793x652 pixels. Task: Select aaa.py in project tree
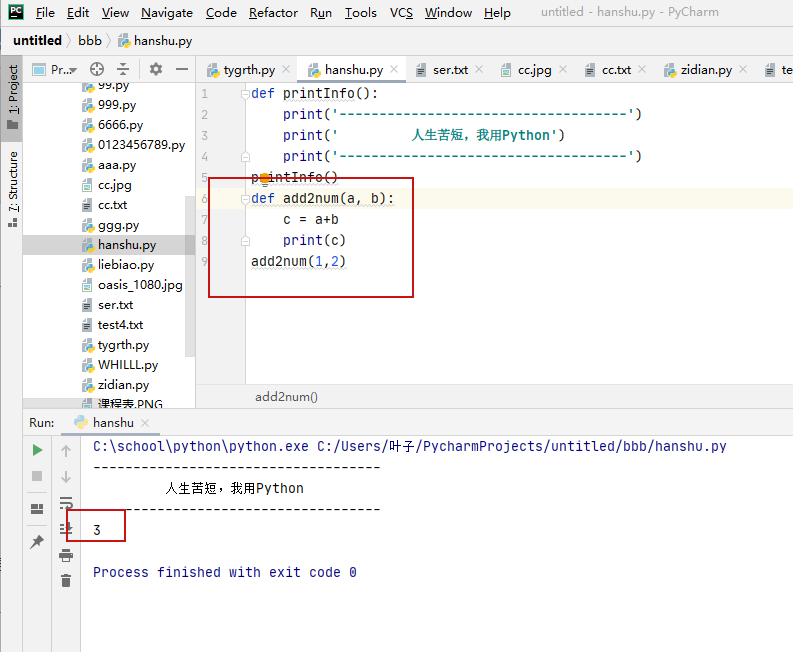point(109,165)
